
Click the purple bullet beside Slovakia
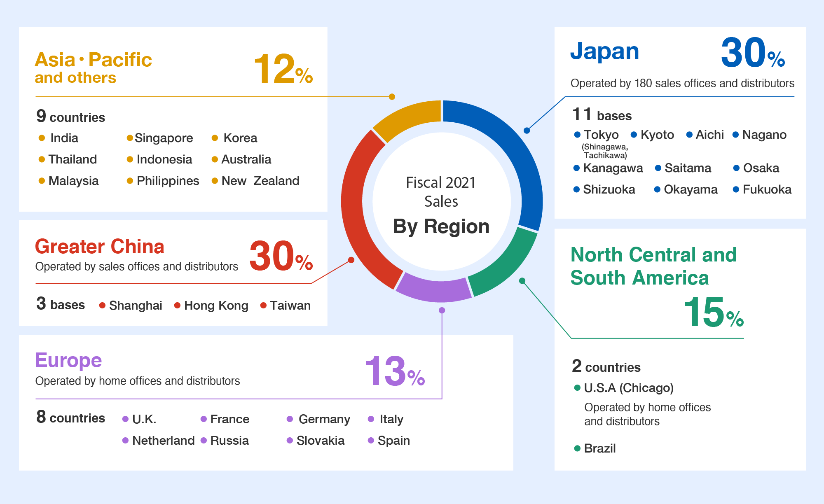tap(290, 441)
